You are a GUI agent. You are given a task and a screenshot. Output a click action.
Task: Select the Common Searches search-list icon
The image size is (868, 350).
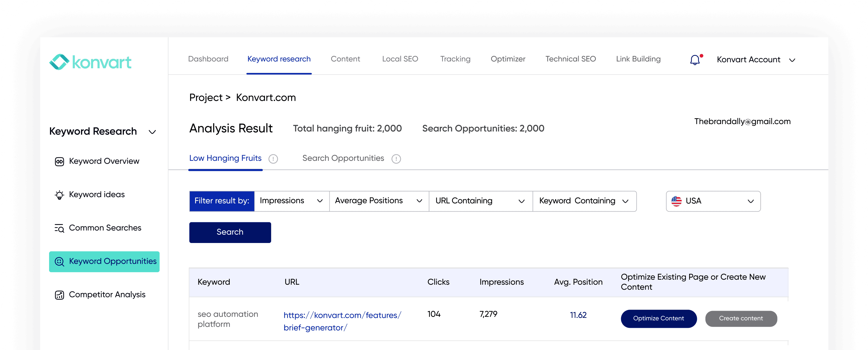[x=59, y=228]
